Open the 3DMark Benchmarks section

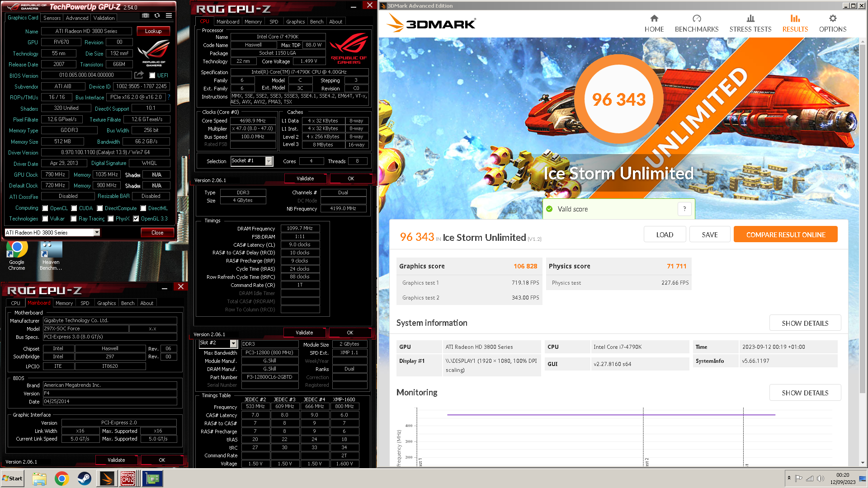[696, 23]
